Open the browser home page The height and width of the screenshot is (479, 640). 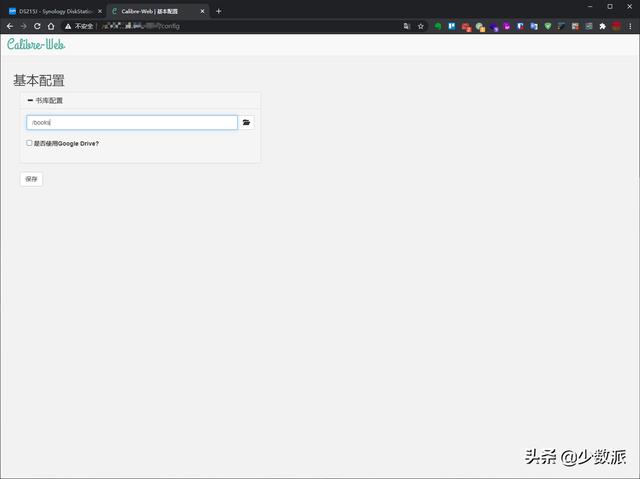tap(51, 26)
